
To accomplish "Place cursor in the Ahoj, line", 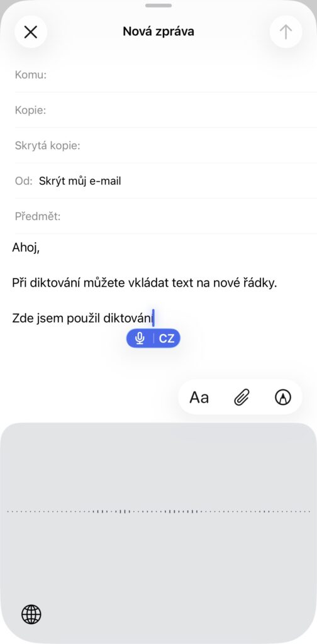I will [x=26, y=248].
